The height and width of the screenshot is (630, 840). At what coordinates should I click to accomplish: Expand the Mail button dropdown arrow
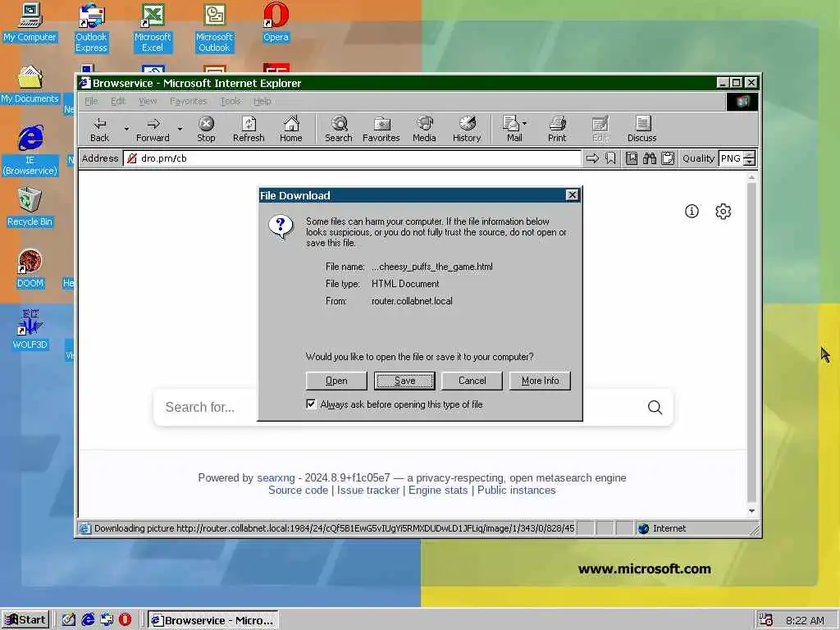tap(524, 124)
